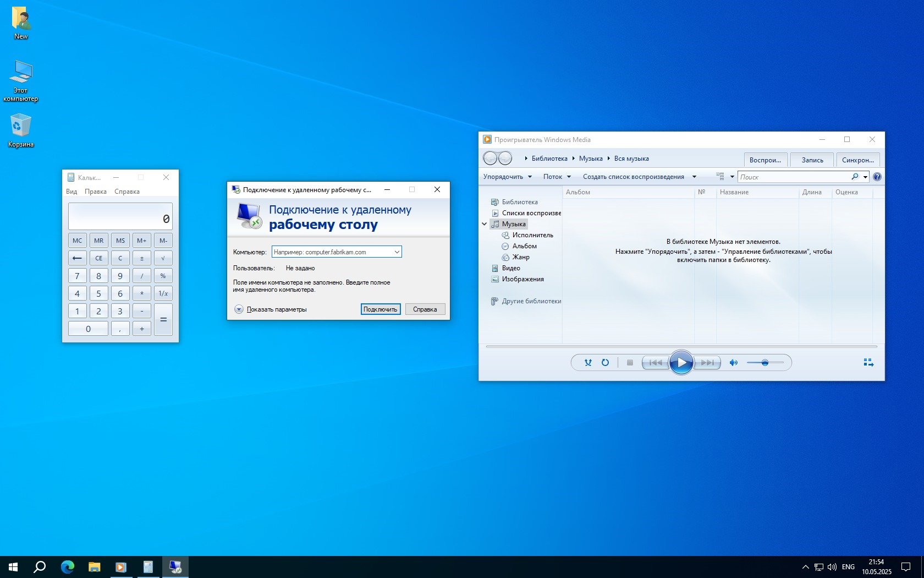Open Microsoft Edge from the taskbar
Screen dimensions: 924x578
coord(67,566)
